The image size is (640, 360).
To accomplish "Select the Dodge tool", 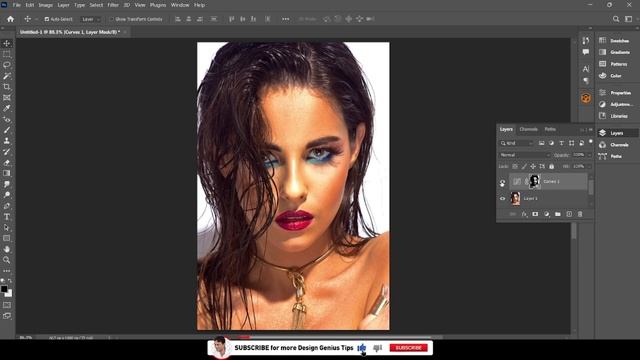I will [7, 195].
